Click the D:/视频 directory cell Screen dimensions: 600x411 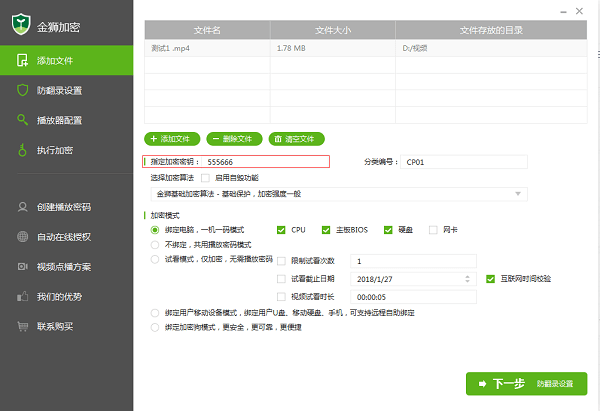coord(491,48)
